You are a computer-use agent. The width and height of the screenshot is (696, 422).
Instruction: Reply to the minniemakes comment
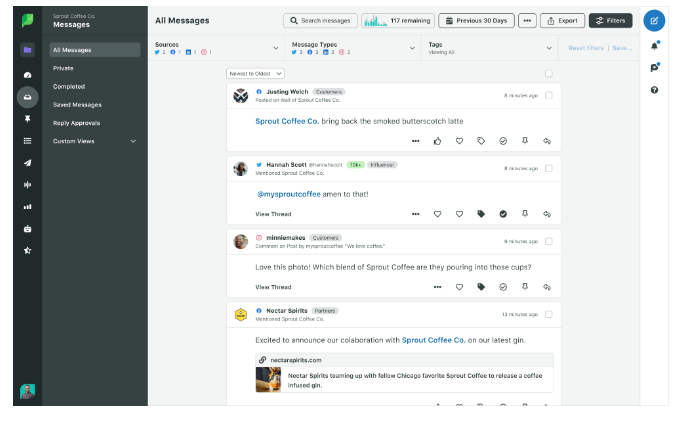547,287
